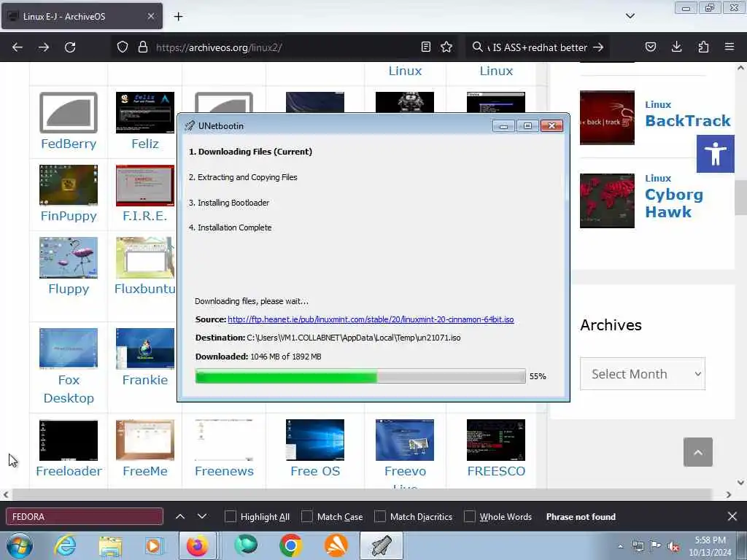Image resolution: width=747 pixels, height=560 pixels.
Task: Reload the ArchiveOS page
Action: [70, 47]
